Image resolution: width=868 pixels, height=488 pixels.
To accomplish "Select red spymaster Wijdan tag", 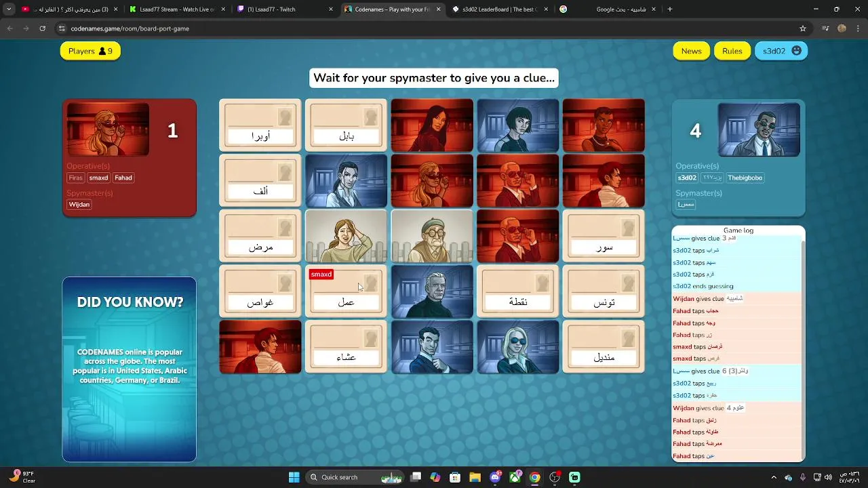I will 79,204.
